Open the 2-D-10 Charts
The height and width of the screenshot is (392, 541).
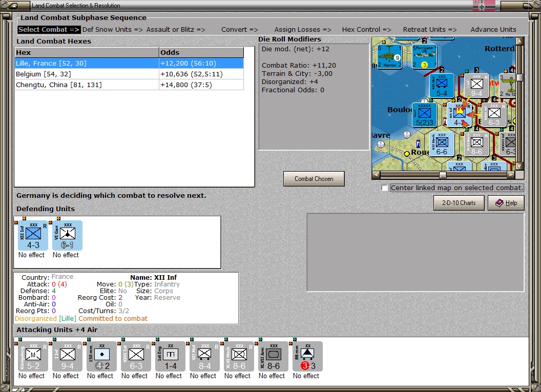click(459, 203)
